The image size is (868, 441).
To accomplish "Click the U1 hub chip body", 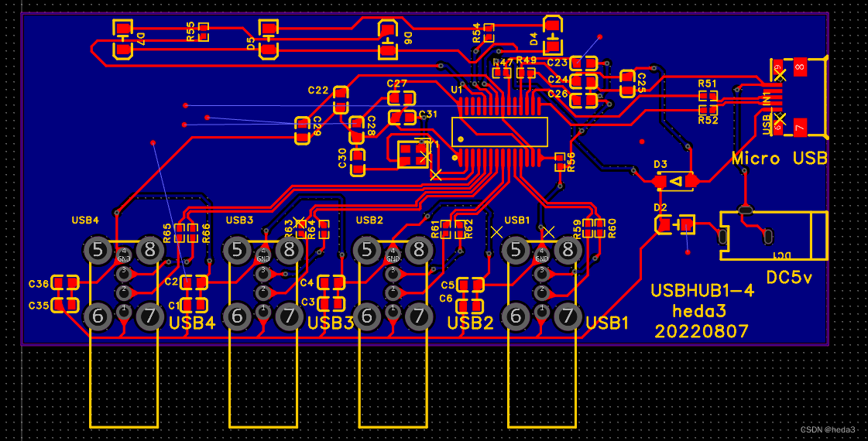I will (500, 132).
